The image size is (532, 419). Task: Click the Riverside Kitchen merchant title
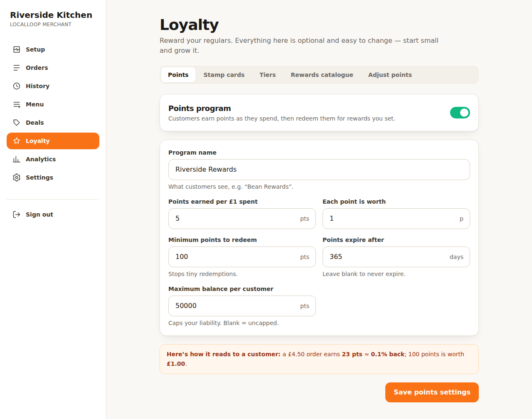(51, 15)
